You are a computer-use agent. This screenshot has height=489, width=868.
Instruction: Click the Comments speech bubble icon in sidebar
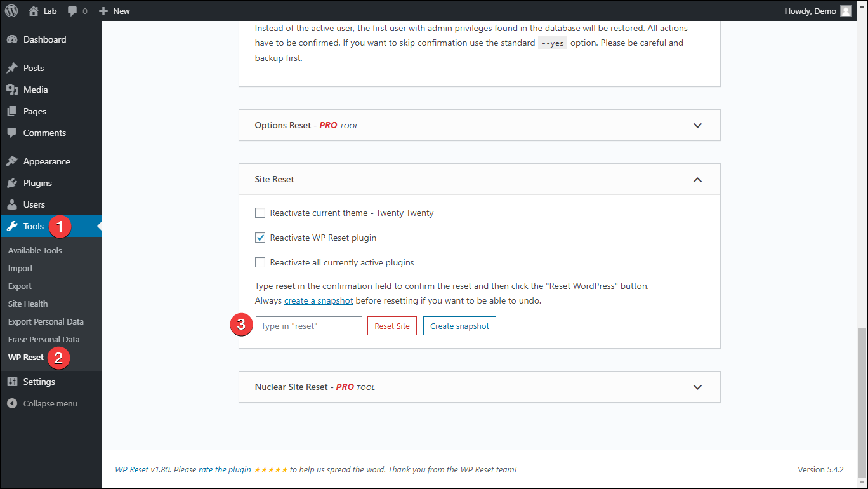click(x=12, y=133)
